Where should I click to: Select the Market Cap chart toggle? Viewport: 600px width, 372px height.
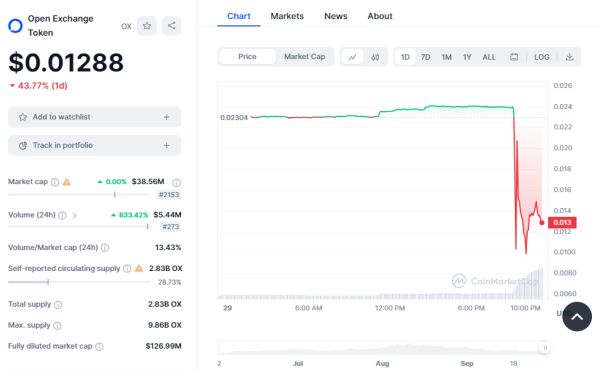305,57
